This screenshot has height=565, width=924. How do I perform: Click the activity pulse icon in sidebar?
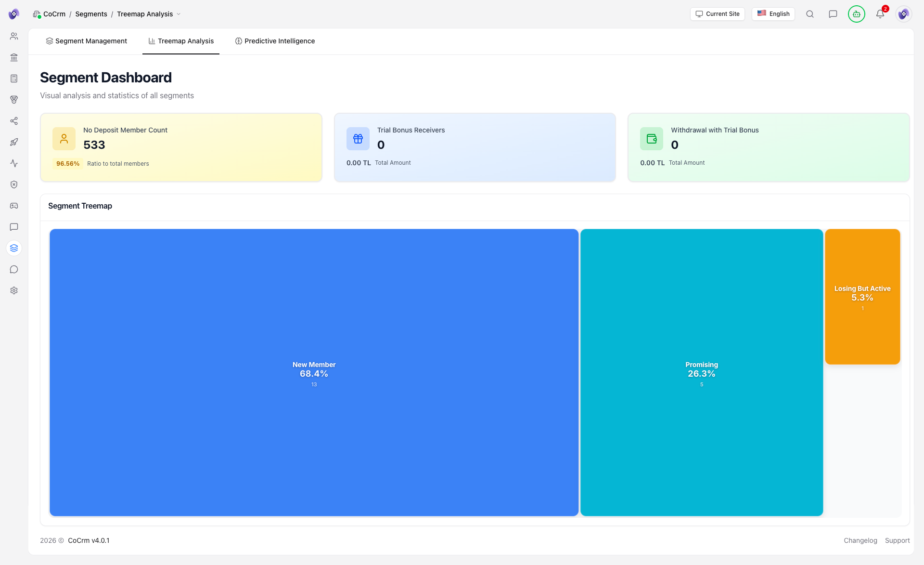[14, 163]
